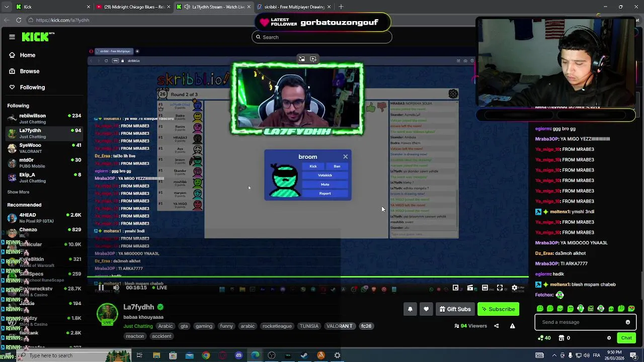The image size is (644, 362).
Task: Expand Show more under Following
Action: coord(18,192)
